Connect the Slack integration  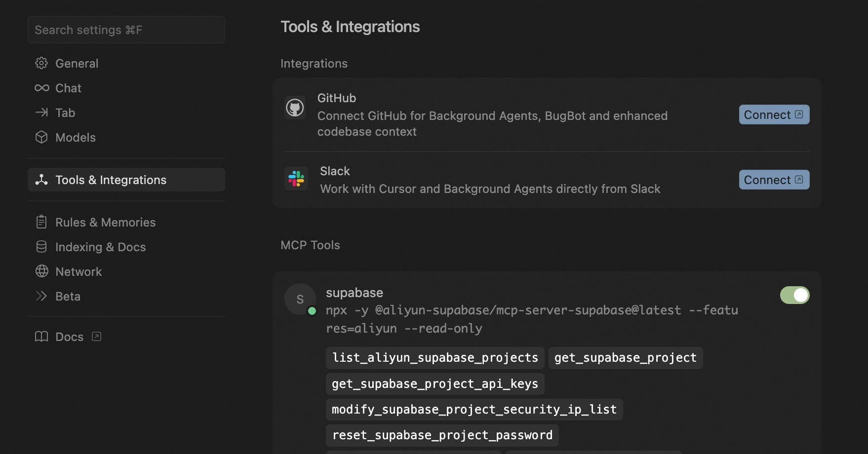pyautogui.click(x=774, y=180)
